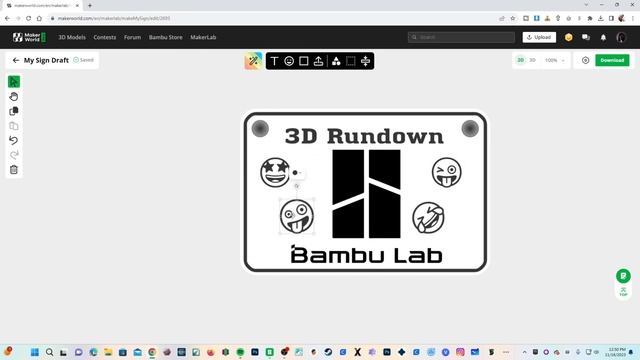Select the winking tongue emoji at top right

tap(447, 172)
